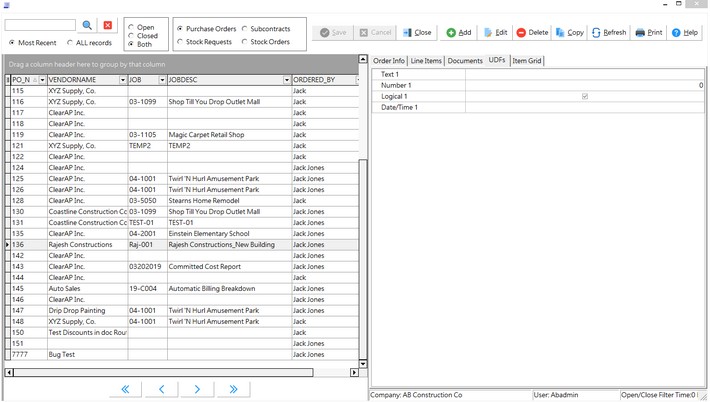Open the Help topic
The height and width of the screenshot is (402, 710).
685,33
